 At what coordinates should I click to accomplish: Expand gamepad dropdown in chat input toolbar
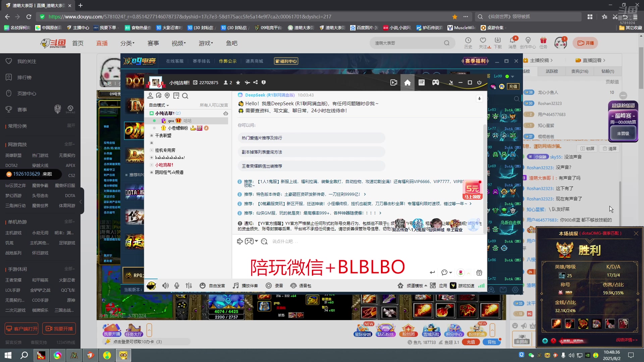[257, 241]
